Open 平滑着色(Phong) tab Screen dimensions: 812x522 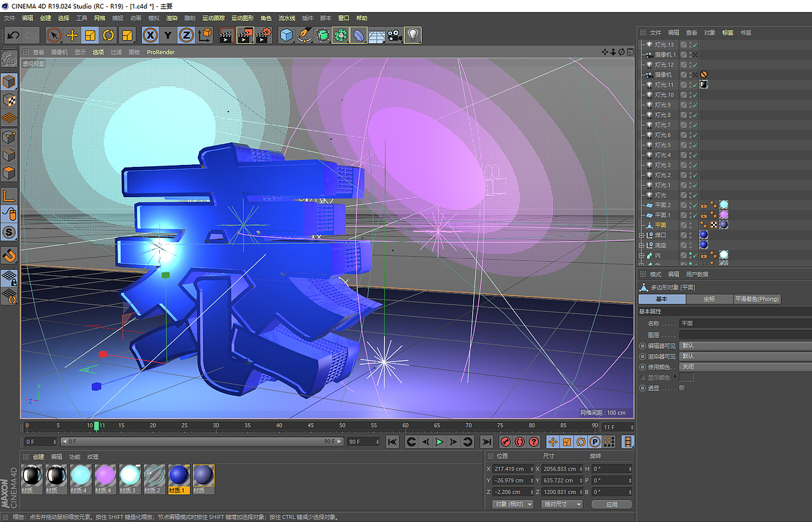(757, 299)
